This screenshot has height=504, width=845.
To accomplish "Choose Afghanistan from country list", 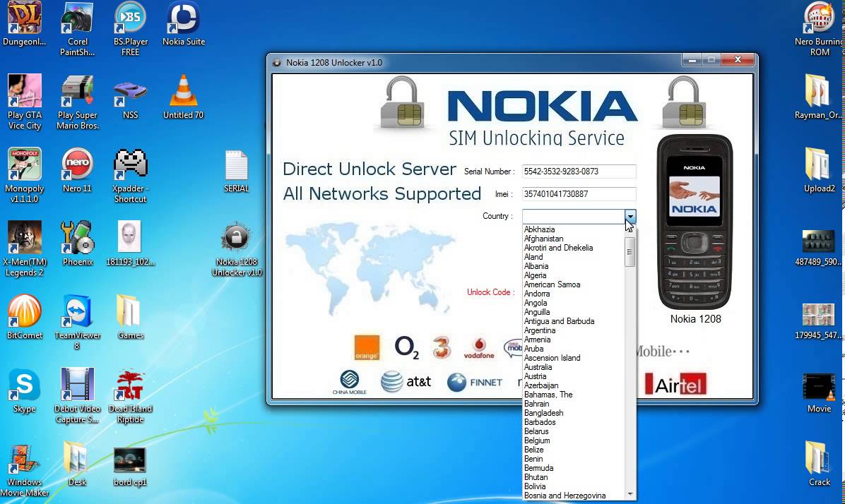I will click(x=544, y=239).
